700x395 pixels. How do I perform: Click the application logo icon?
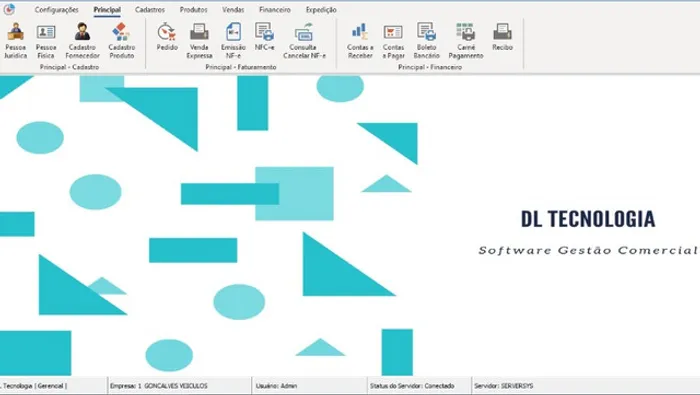pyautogui.click(x=9, y=9)
